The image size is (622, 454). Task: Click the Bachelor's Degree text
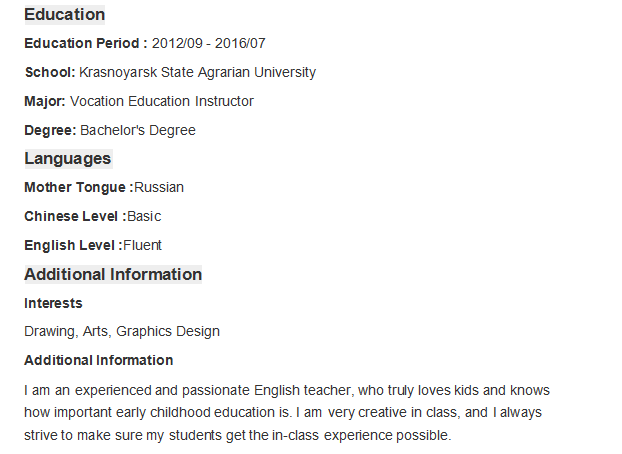138,131
